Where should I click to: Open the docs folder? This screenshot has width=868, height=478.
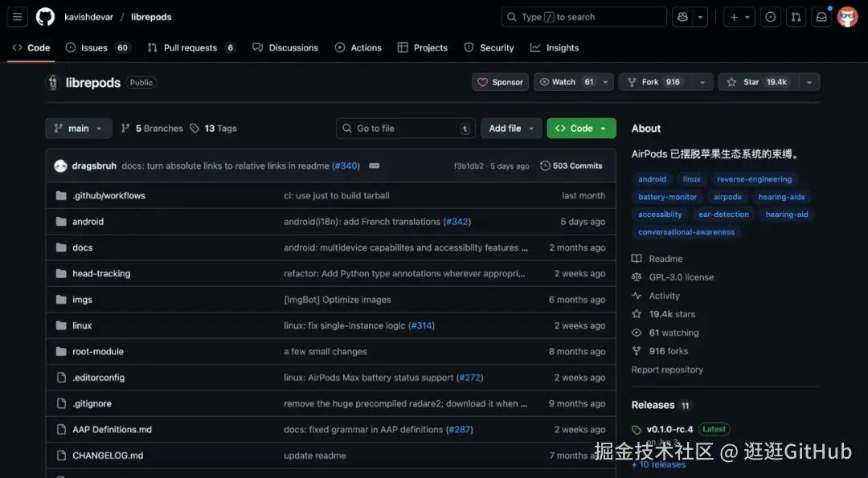pos(83,247)
